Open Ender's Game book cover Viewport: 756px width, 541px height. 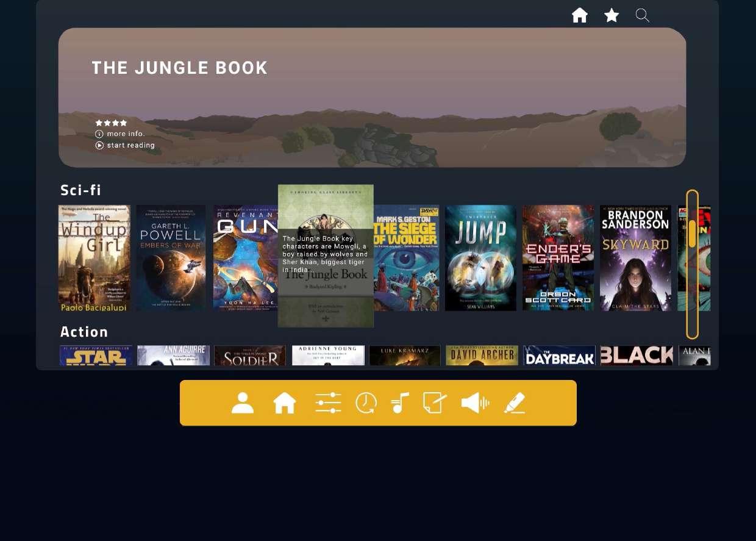558,258
